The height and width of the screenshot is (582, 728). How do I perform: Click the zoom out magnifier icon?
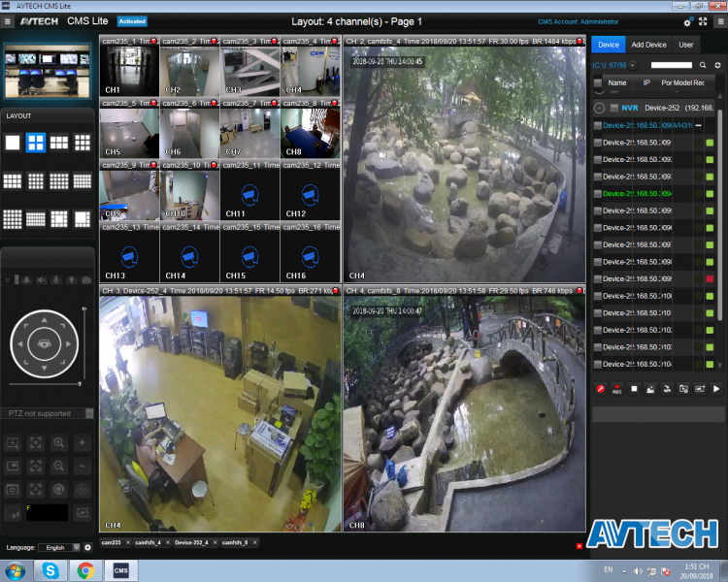pos(58,466)
